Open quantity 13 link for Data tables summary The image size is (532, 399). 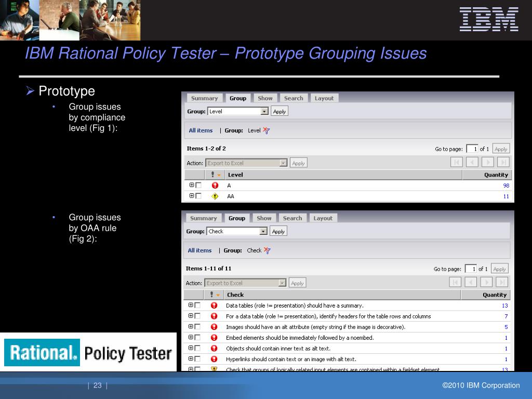[505, 305]
